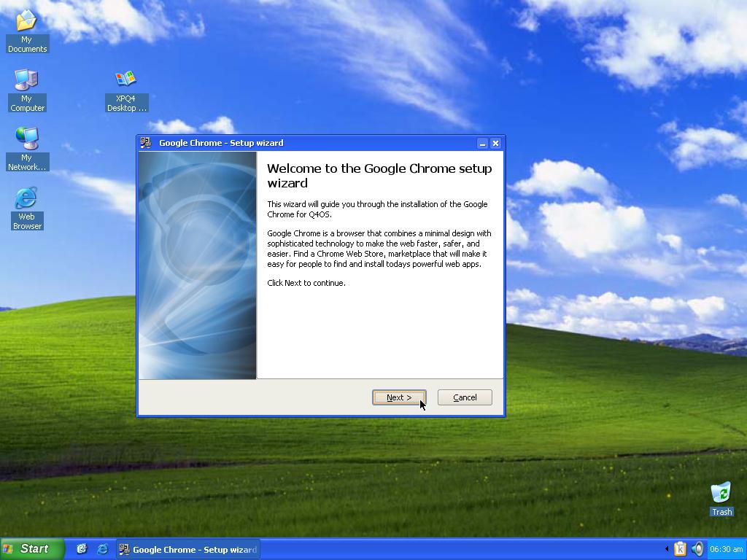Click the 'Click Next to continue.' text

point(306,283)
